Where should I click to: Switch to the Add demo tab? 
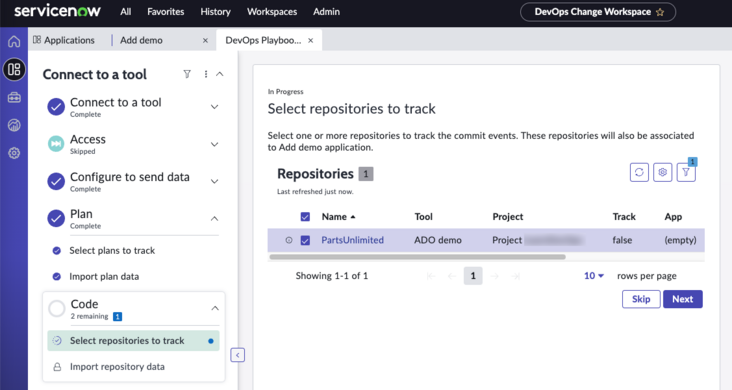coord(141,40)
